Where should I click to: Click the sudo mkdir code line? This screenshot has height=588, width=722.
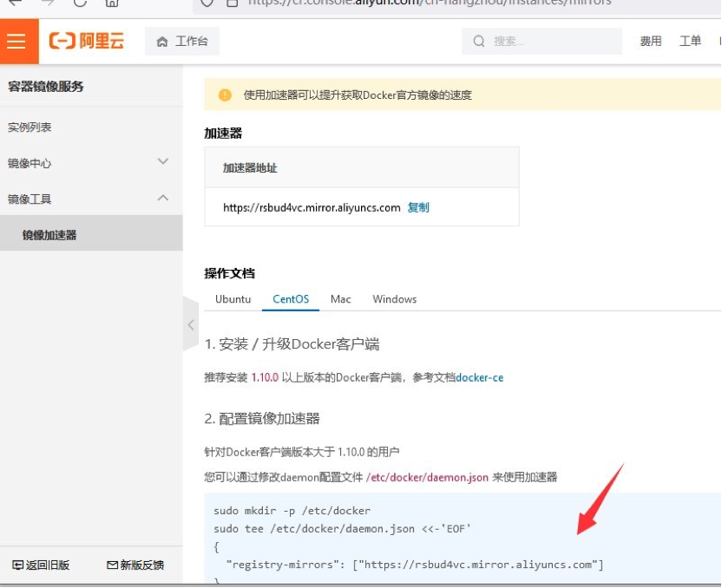pos(292,511)
